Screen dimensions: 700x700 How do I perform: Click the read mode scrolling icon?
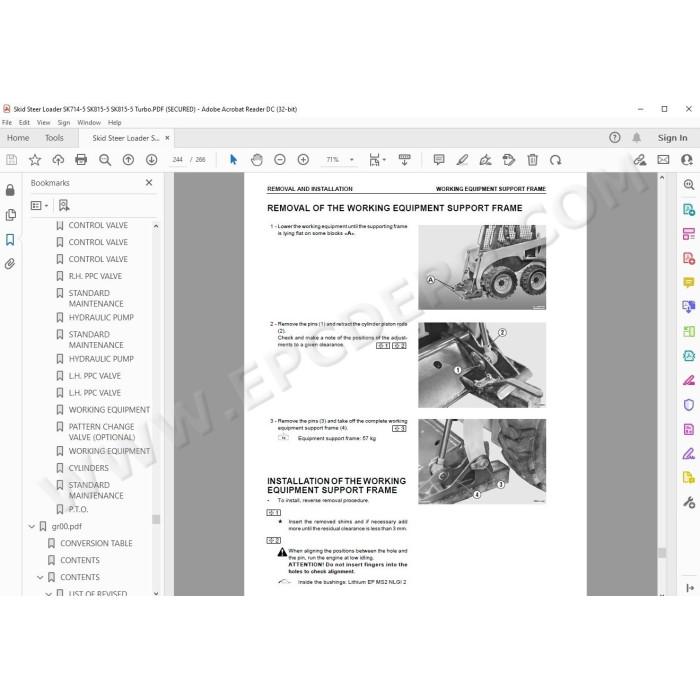pos(404,160)
